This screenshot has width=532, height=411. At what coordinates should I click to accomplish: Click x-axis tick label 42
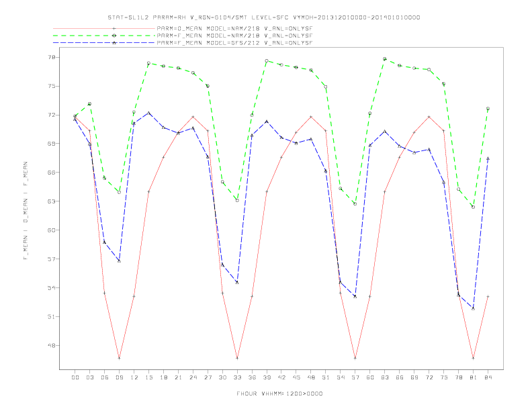[281, 377]
